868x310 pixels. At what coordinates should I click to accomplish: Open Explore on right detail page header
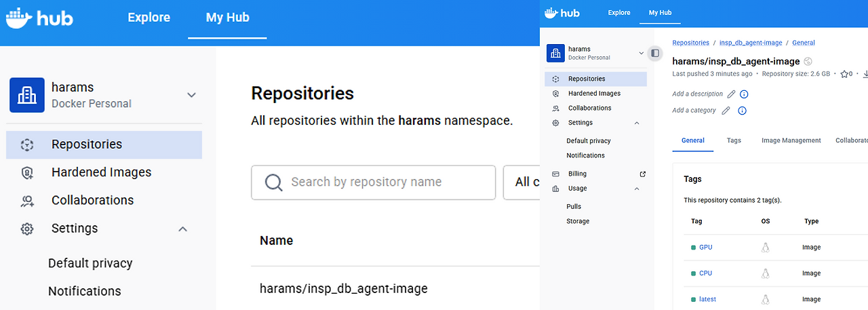pyautogui.click(x=619, y=12)
